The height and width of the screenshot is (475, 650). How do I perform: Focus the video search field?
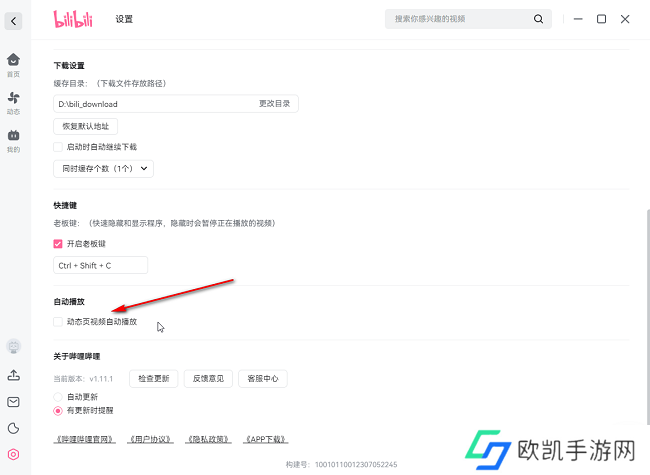tap(468, 19)
